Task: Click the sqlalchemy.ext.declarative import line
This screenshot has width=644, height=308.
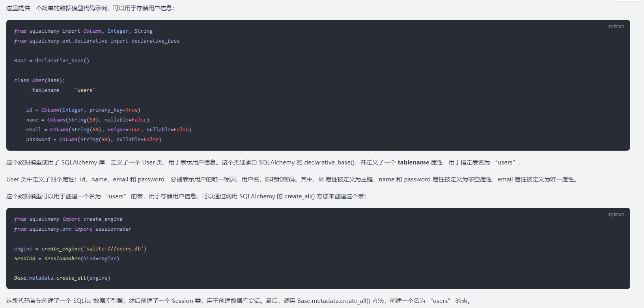Action: point(97,41)
